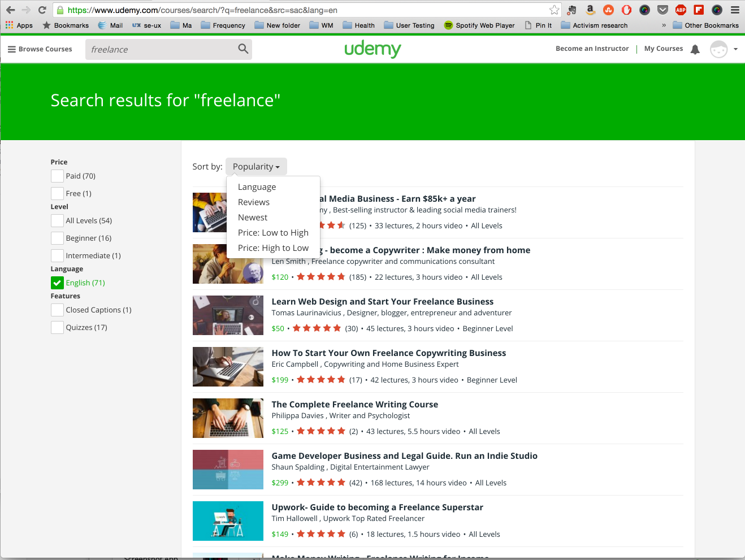Check the All Levels (54) filter

[x=57, y=221]
